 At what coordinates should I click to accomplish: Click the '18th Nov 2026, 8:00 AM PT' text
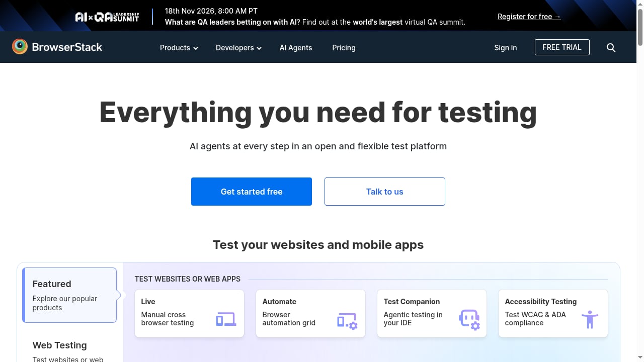[x=211, y=11]
